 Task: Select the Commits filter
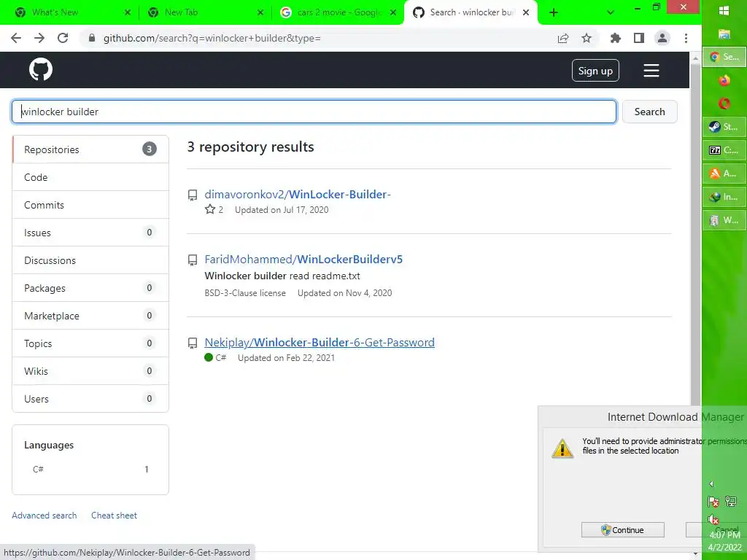pos(90,205)
